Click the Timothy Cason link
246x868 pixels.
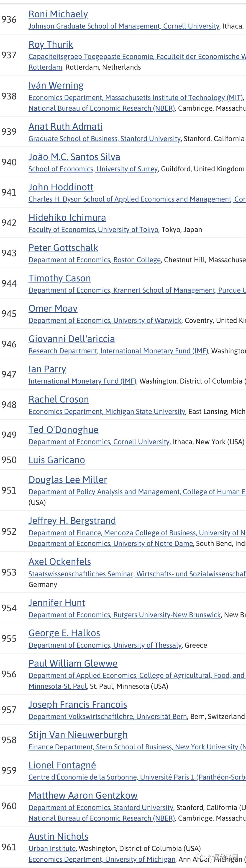(x=60, y=278)
